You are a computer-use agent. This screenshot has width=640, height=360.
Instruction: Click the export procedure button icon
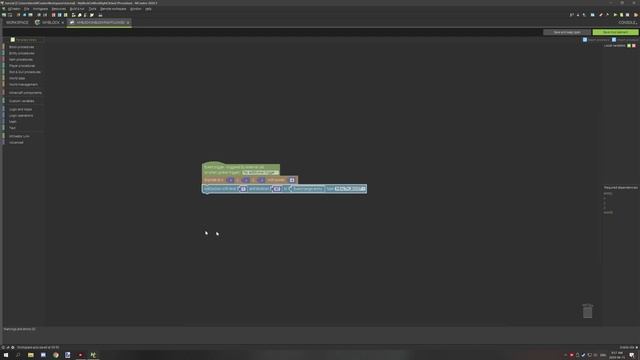click(x=614, y=40)
